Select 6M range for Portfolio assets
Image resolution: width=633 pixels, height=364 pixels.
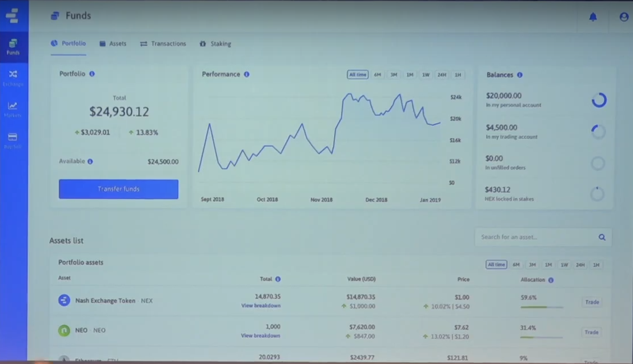pyautogui.click(x=516, y=265)
